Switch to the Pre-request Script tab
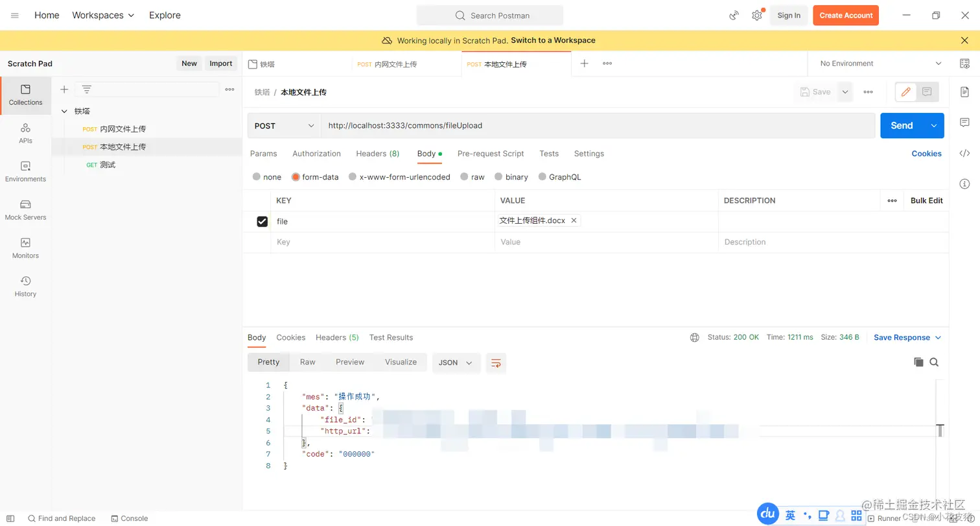 [491, 154]
